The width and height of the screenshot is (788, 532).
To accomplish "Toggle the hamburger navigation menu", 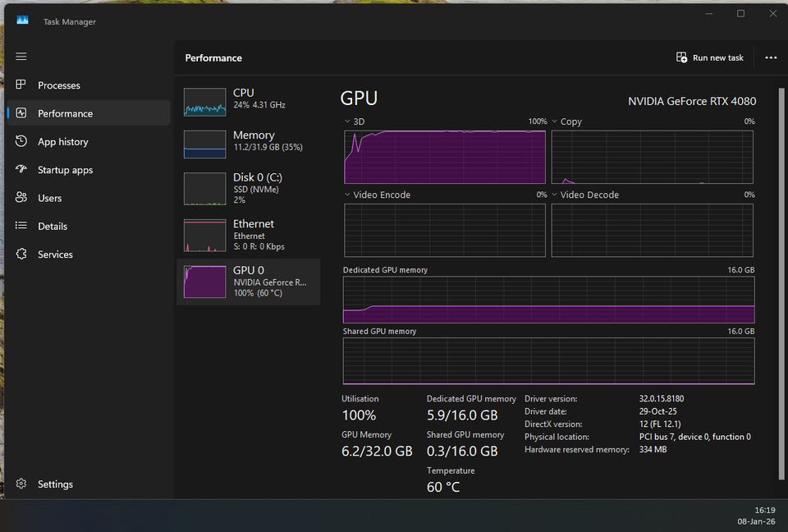I will point(21,57).
